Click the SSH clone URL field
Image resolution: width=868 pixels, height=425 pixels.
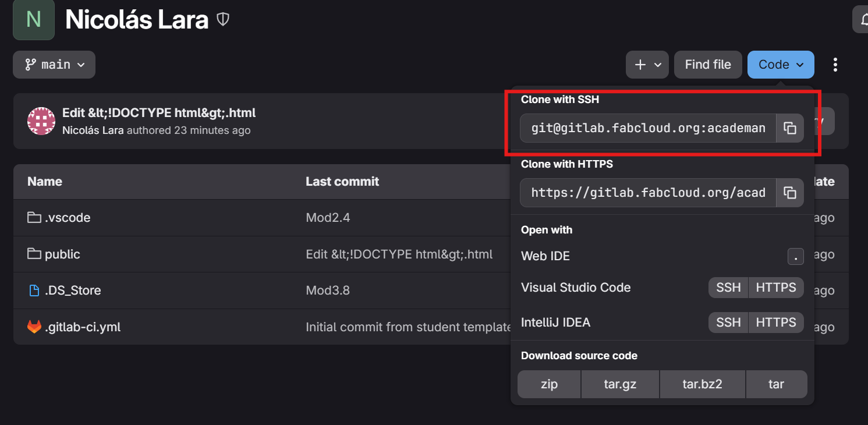click(648, 129)
